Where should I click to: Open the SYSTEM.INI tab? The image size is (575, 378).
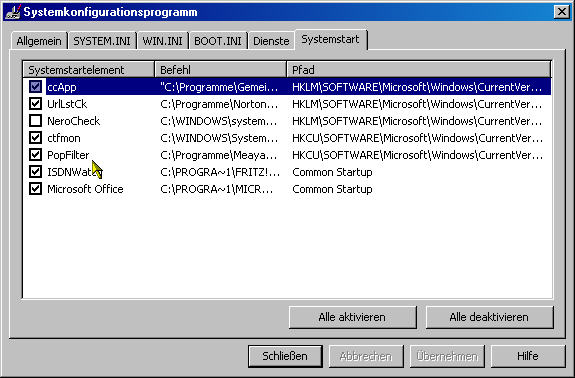pyautogui.click(x=102, y=41)
